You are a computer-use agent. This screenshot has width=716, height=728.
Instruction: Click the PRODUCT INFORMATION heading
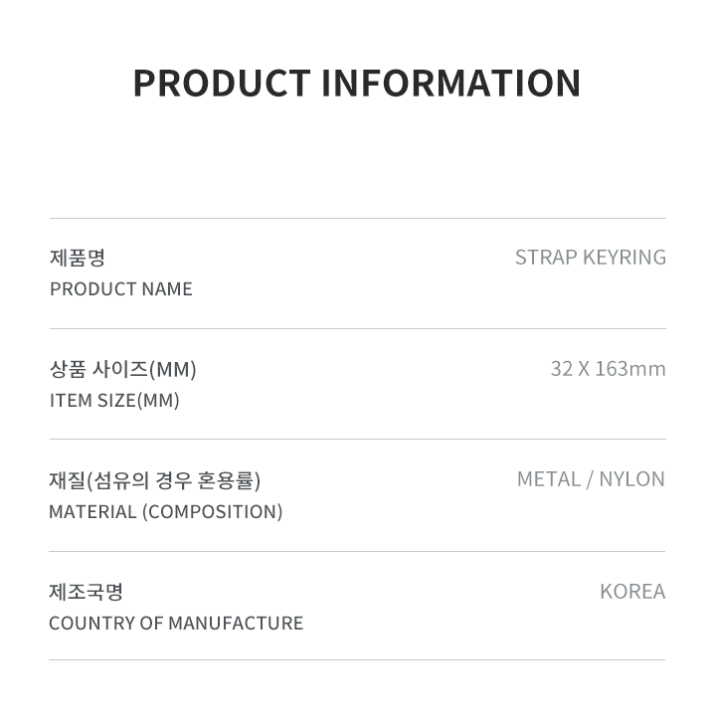(357, 84)
